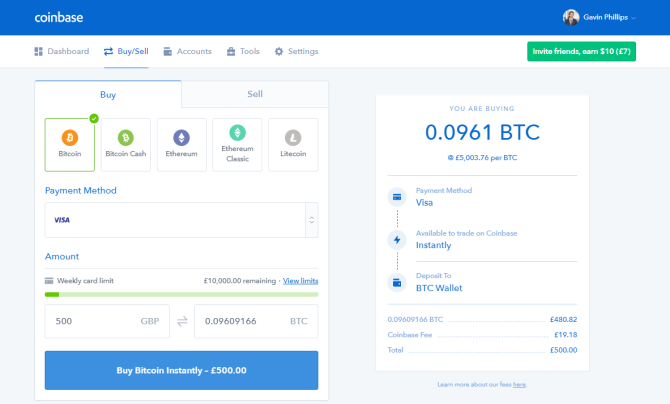Click the lightning bolt Instantly icon
The width and height of the screenshot is (670, 404).
tap(397, 240)
